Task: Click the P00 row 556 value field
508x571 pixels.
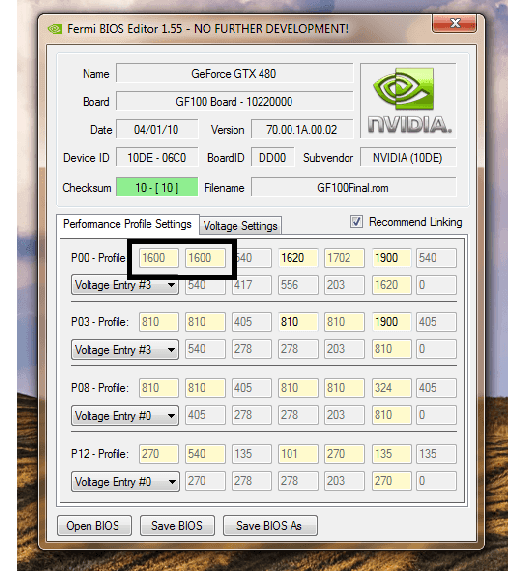Action: point(298,285)
